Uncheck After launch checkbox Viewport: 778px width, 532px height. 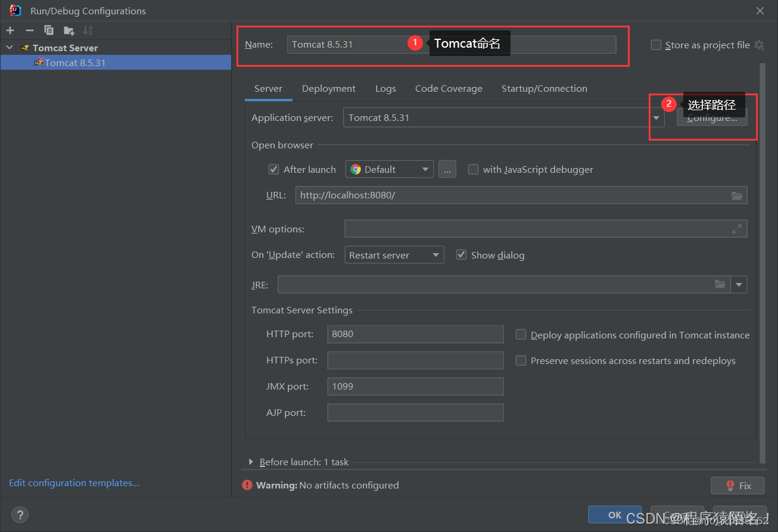click(273, 169)
